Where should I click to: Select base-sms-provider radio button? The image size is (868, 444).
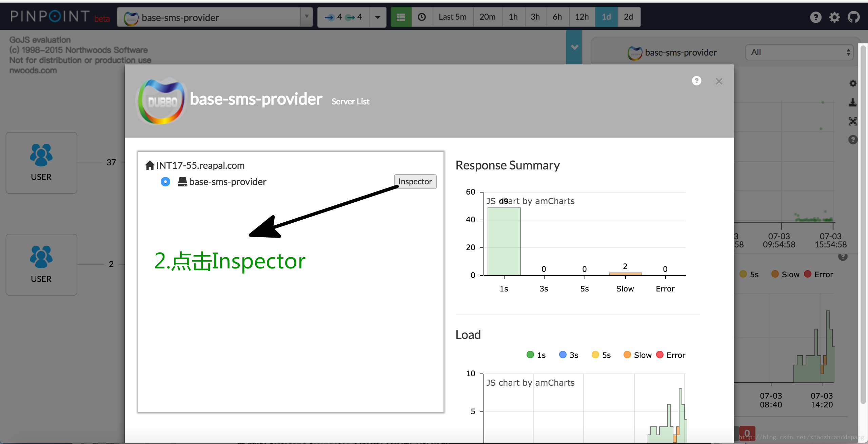pos(165,182)
